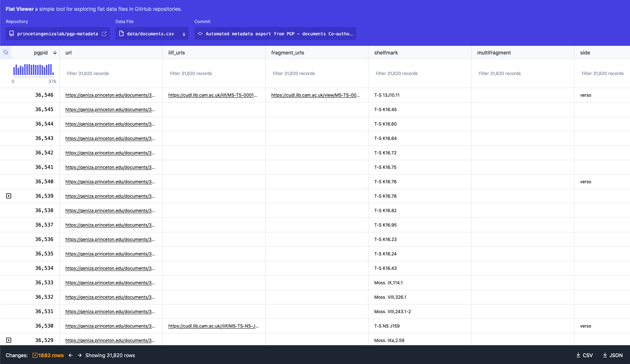Click the iiif_urls column header
This screenshot has width=630, height=364.
click(214, 53)
